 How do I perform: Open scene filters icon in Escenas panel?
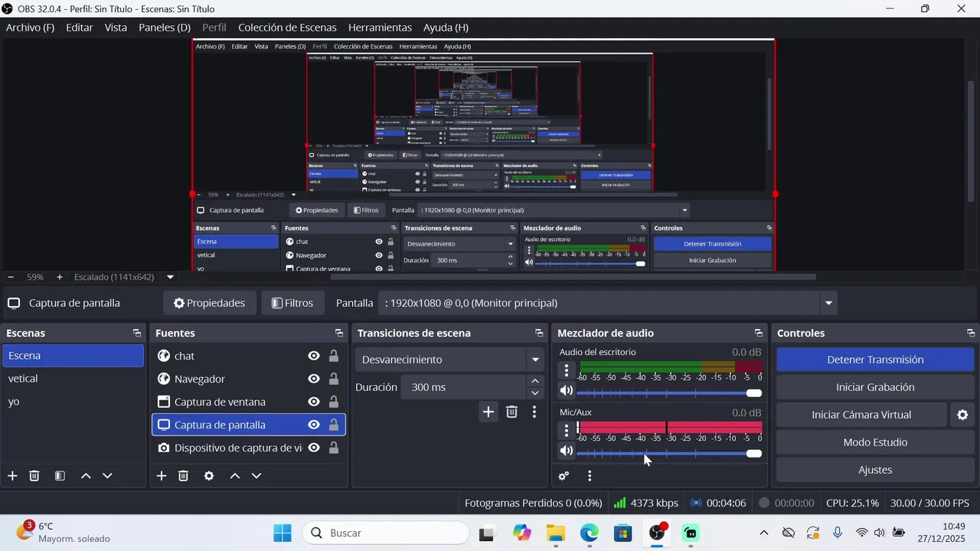(x=60, y=476)
